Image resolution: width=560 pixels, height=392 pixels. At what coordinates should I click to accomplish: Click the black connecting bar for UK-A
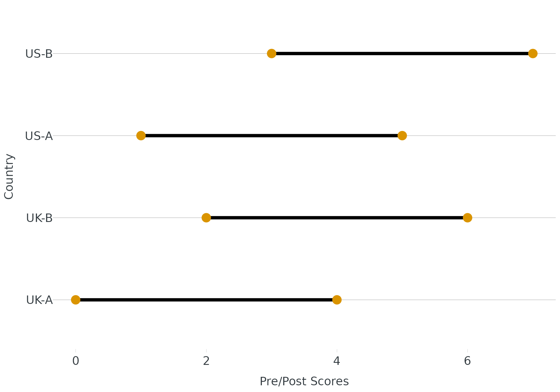tap(206, 300)
